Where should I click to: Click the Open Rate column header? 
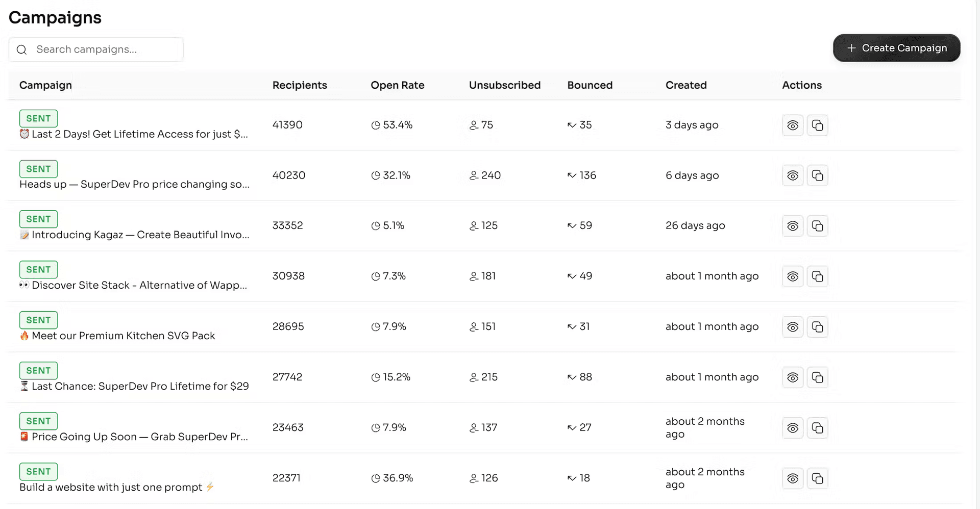397,85
